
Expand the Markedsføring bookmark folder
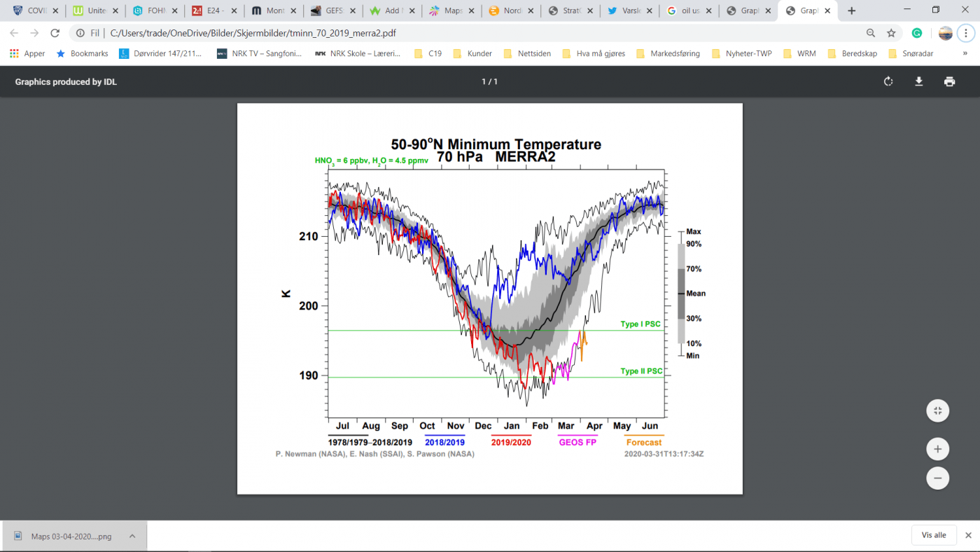(x=668, y=53)
